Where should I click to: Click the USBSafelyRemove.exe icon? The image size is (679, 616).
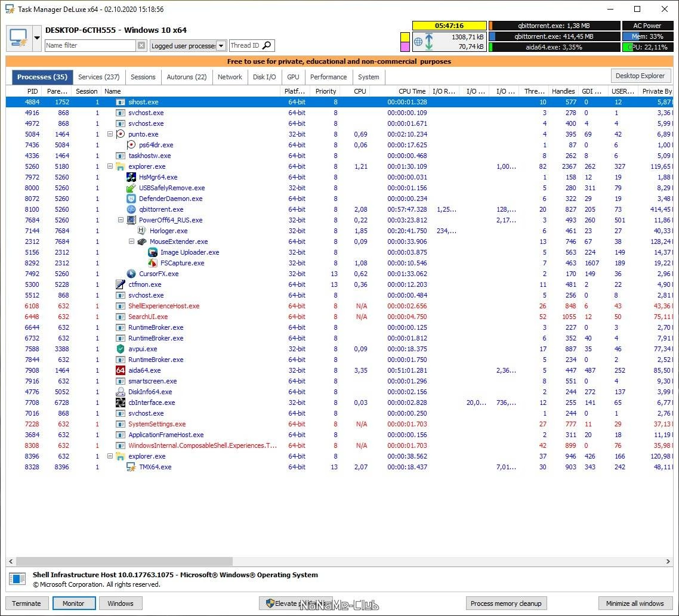[x=131, y=188]
